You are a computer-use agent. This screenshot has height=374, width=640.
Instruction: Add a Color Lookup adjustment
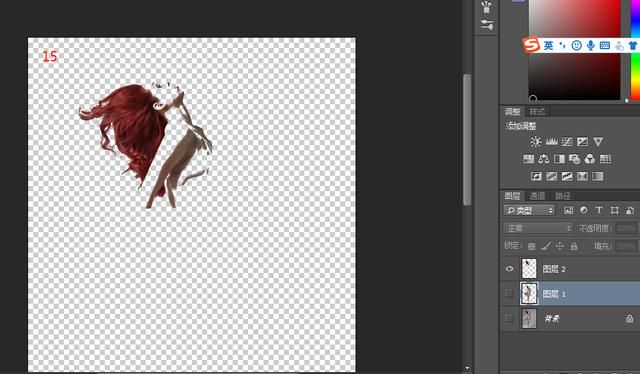click(605, 159)
